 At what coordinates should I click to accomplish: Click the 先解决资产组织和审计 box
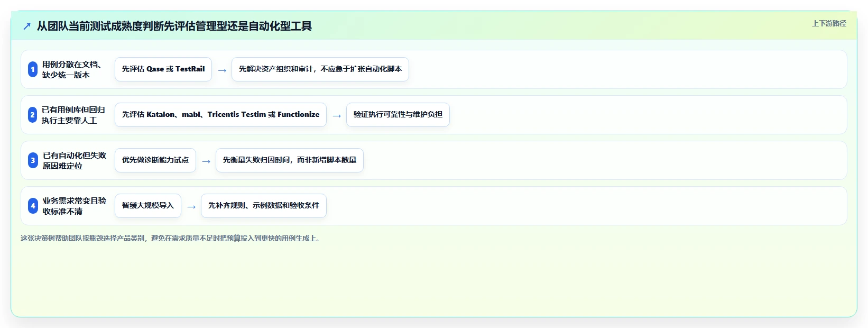320,69
